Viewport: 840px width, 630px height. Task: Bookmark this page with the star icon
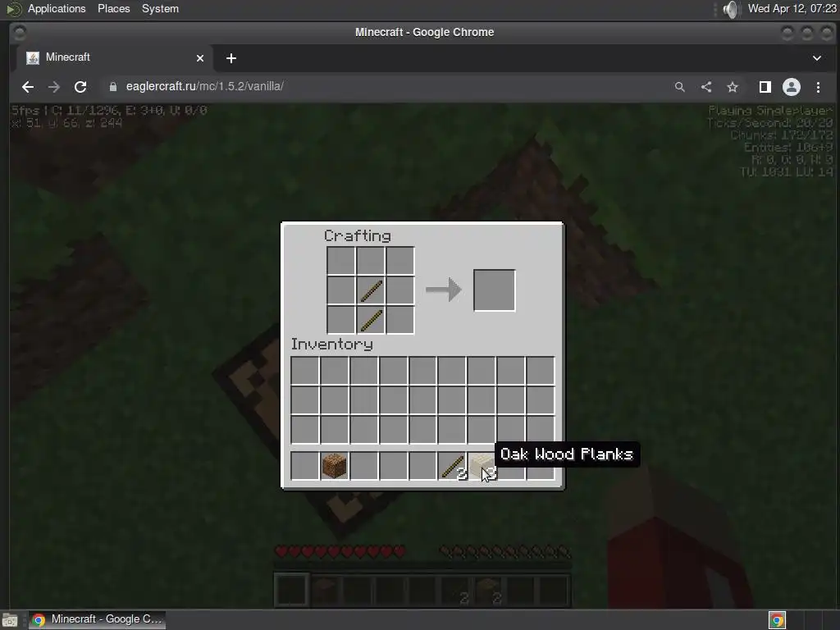coord(733,87)
